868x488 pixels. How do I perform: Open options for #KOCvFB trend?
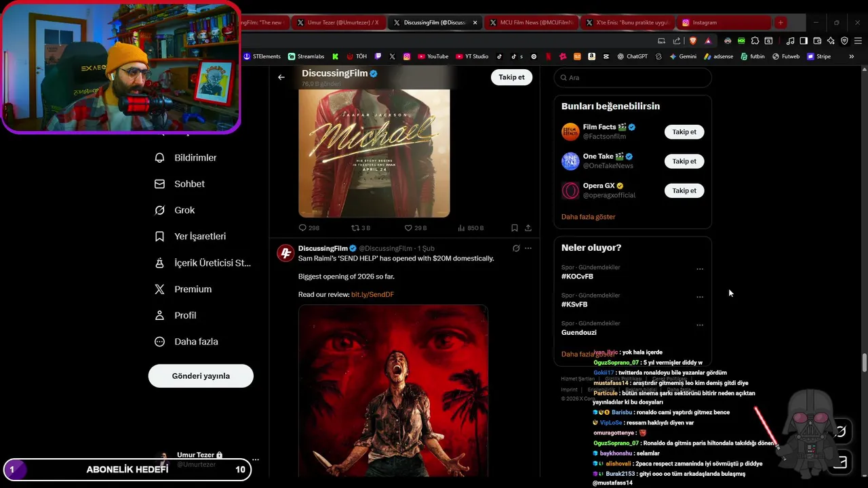tap(700, 269)
